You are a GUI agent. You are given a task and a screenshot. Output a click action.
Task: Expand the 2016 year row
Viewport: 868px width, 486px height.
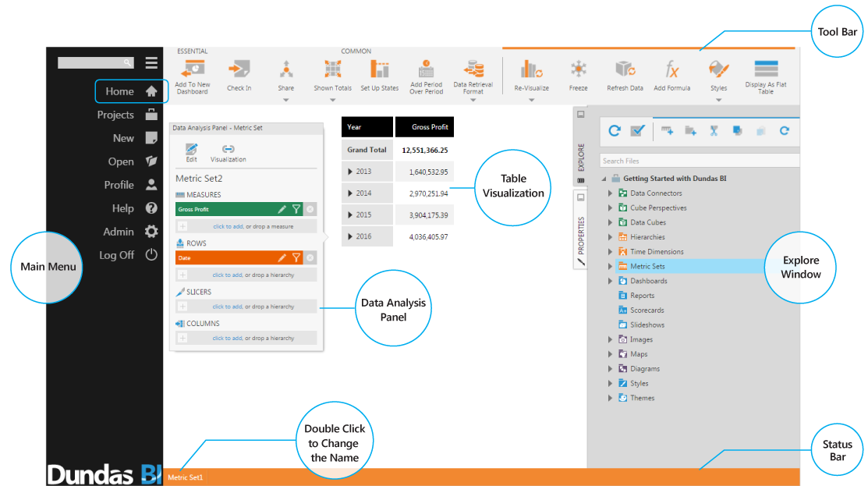[x=350, y=236]
